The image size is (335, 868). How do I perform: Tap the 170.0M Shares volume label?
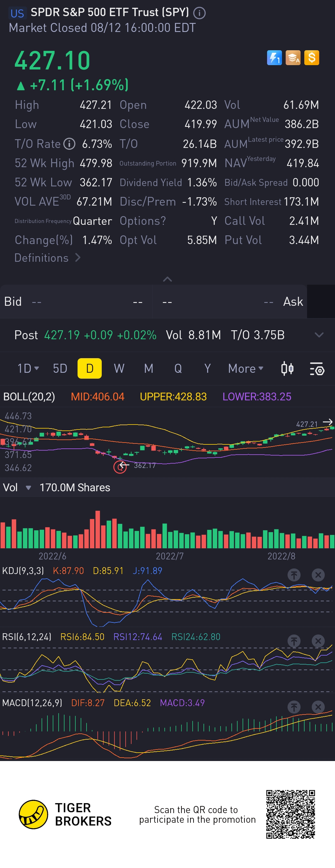pos(75,487)
